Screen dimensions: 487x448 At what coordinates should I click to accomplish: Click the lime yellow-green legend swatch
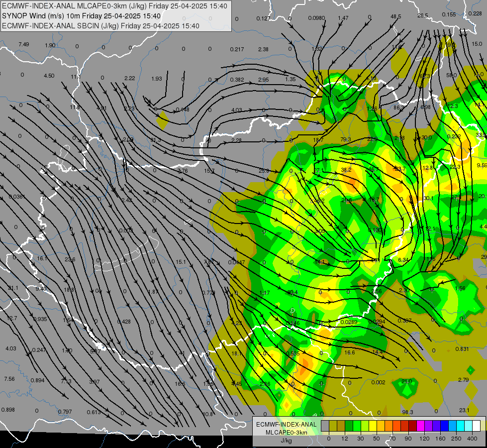point(365,426)
